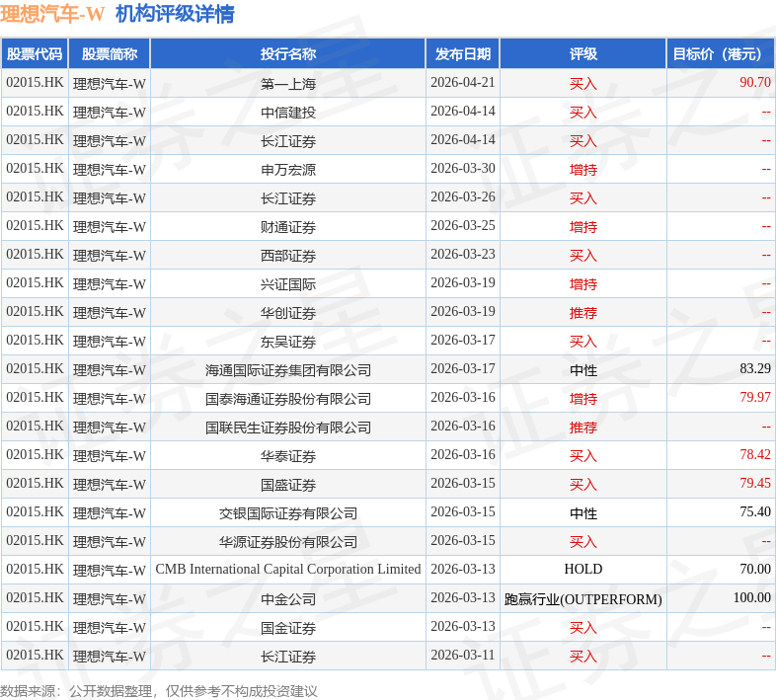The image size is (776, 700).
Task: Click the 国盛证券 bank name cell
Action: point(288,485)
